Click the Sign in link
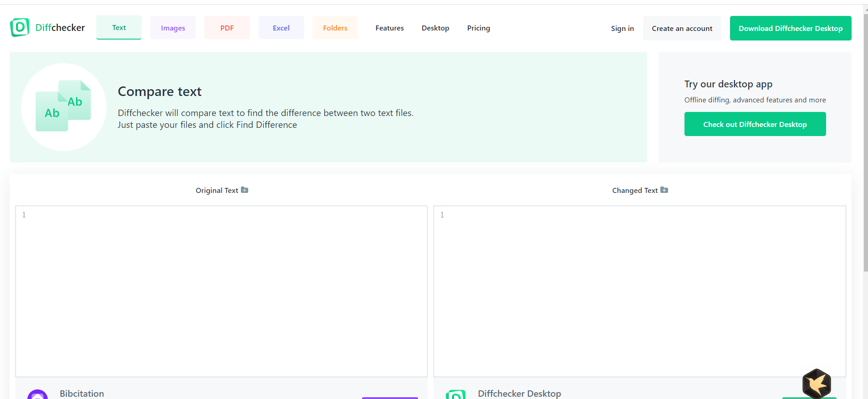 tap(622, 29)
